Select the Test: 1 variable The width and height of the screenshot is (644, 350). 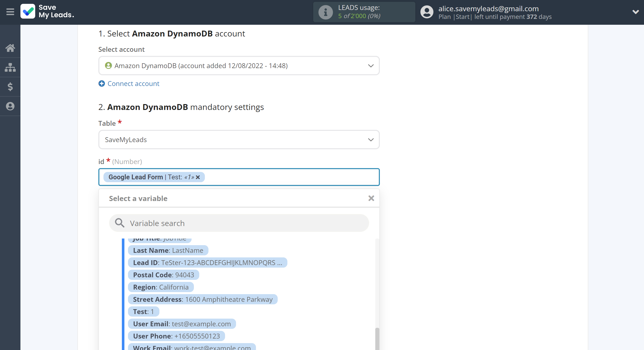tap(144, 312)
